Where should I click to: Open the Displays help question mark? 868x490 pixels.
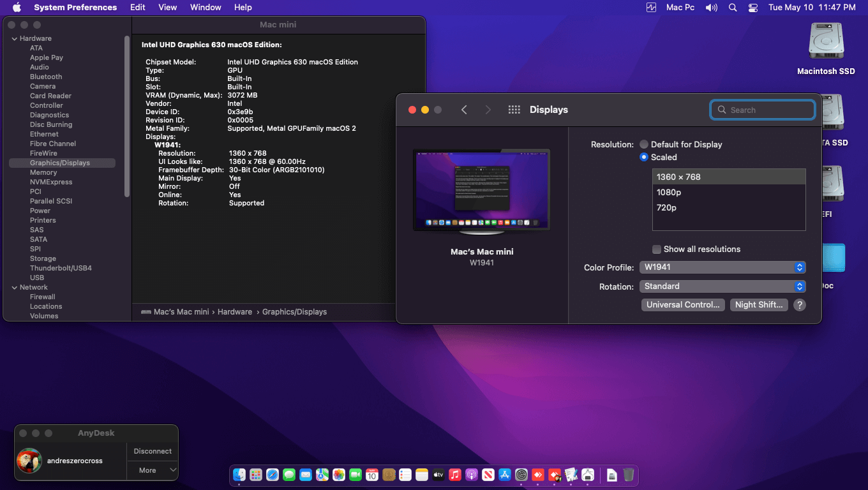click(x=799, y=305)
